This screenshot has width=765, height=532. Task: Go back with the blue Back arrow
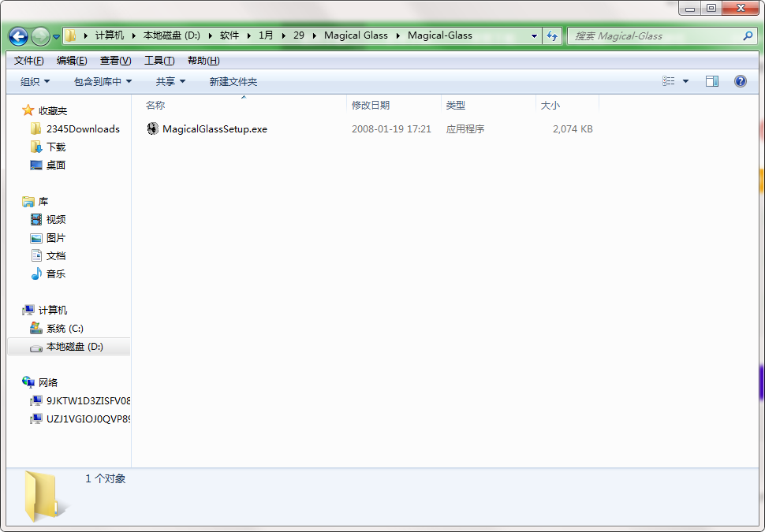pos(19,36)
